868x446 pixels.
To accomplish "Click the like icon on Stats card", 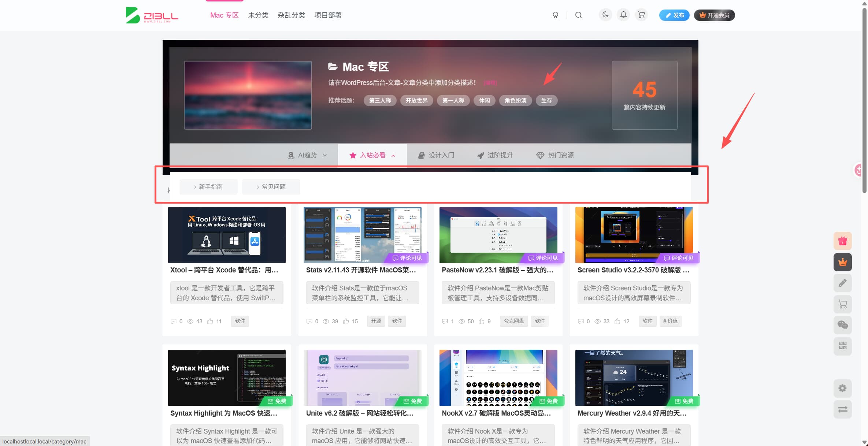I will (346, 322).
